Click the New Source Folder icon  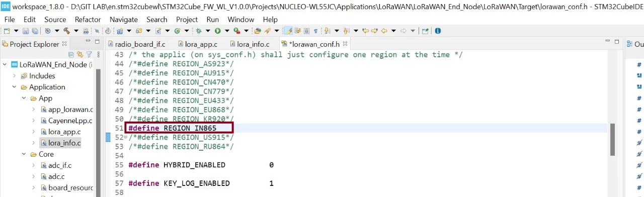[139, 31]
